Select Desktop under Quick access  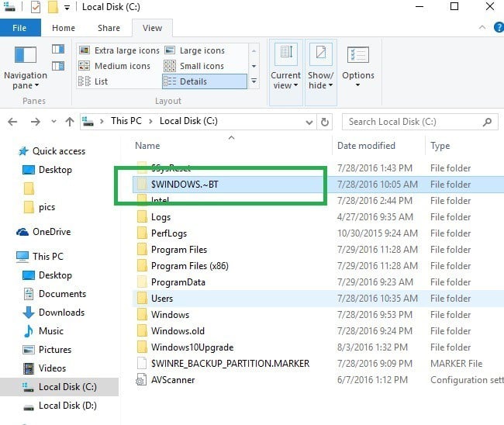47,170
